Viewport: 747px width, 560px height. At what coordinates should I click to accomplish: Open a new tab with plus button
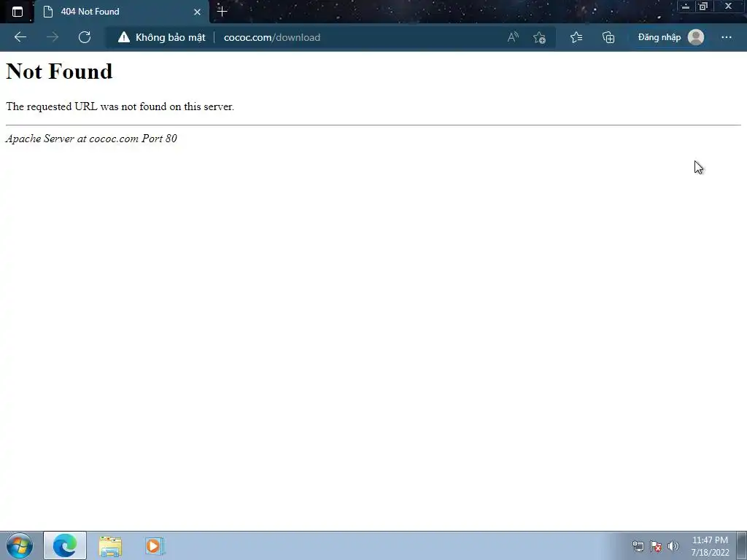pos(222,11)
